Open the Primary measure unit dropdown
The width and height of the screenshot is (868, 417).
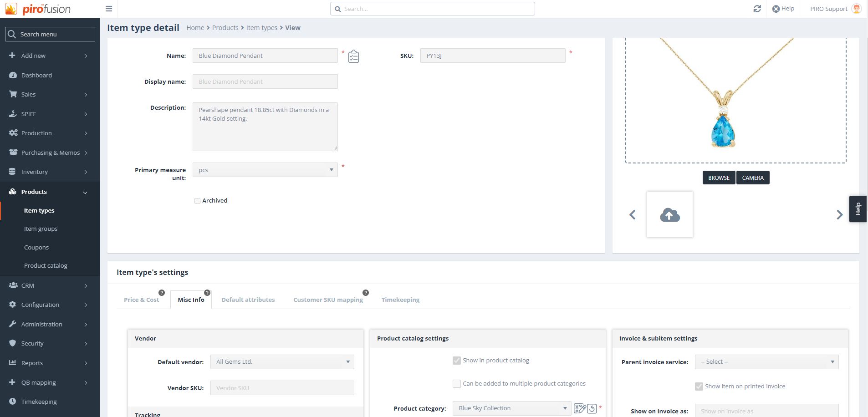(x=265, y=170)
